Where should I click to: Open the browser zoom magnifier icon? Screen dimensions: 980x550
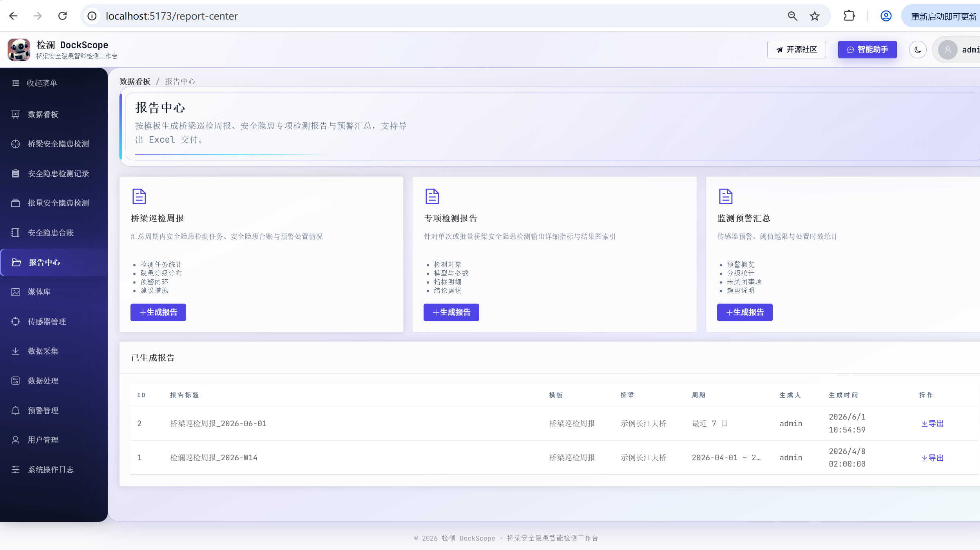pos(792,16)
